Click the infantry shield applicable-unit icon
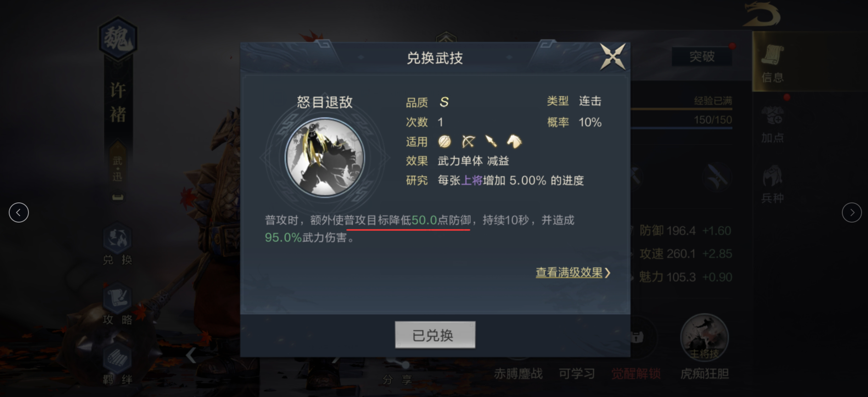 (444, 142)
